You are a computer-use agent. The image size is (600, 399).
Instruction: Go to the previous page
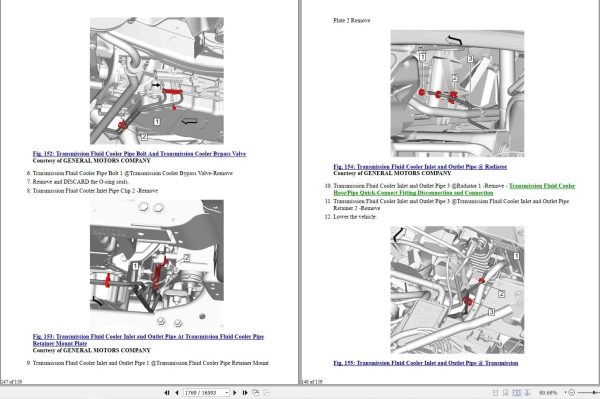point(177,392)
